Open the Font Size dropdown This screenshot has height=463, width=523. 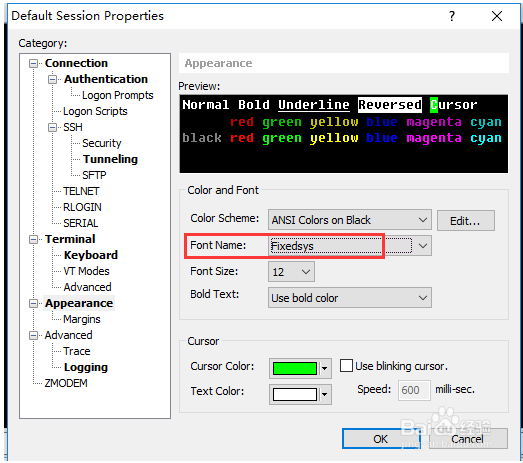pyautogui.click(x=291, y=272)
